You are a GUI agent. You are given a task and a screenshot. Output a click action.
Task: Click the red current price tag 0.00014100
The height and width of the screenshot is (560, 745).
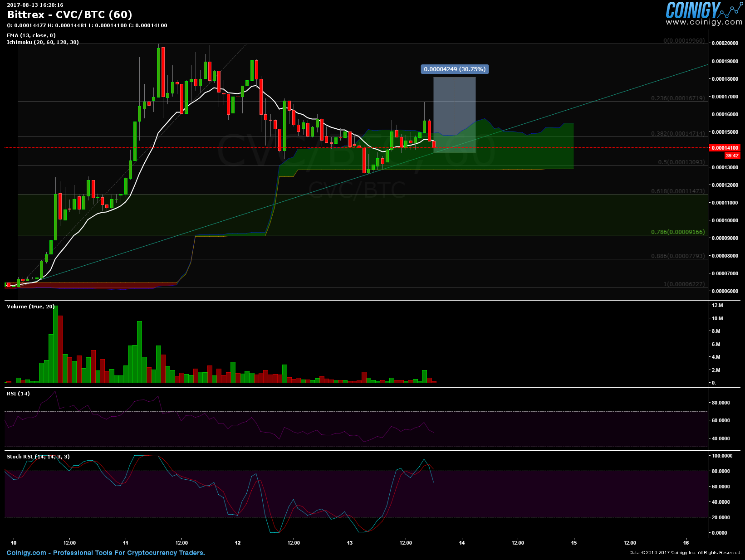tap(725, 148)
